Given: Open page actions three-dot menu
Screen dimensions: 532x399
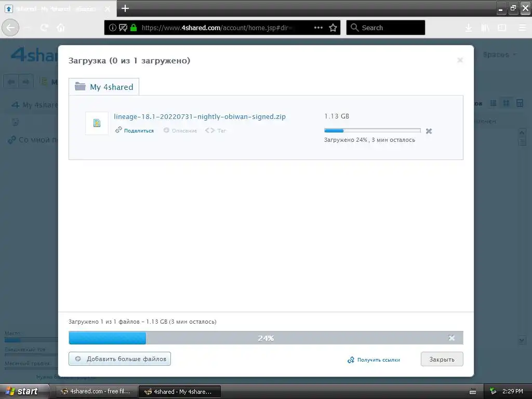Looking at the screenshot, I should point(318,28).
